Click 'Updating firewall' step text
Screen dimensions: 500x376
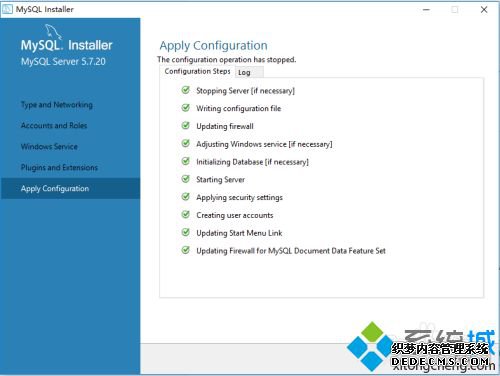pos(225,126)
